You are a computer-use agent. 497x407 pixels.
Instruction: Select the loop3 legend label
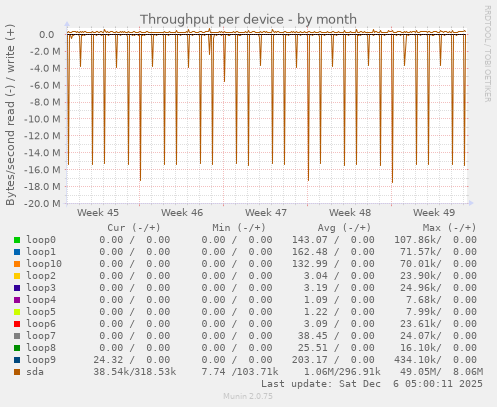[41, 288]
